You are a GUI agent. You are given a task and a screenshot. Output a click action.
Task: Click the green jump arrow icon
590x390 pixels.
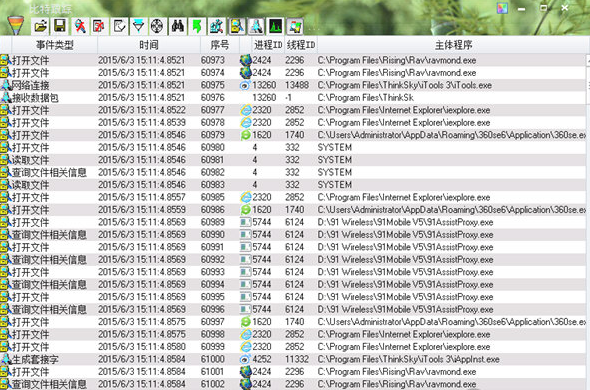pos(197,26)
